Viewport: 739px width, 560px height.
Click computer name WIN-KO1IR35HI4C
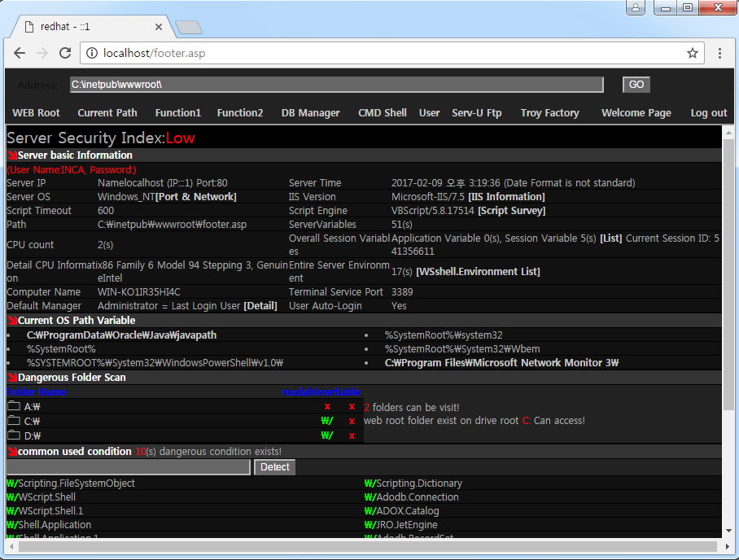click(139, 292)
